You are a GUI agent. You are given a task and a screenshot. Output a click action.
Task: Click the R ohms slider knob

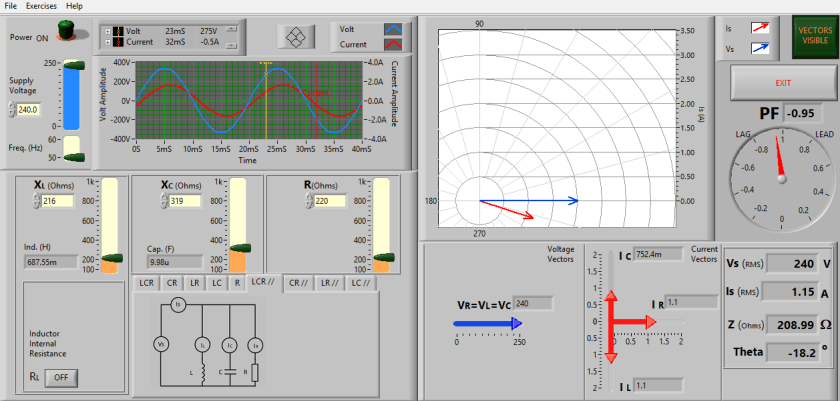pos(384,258)
